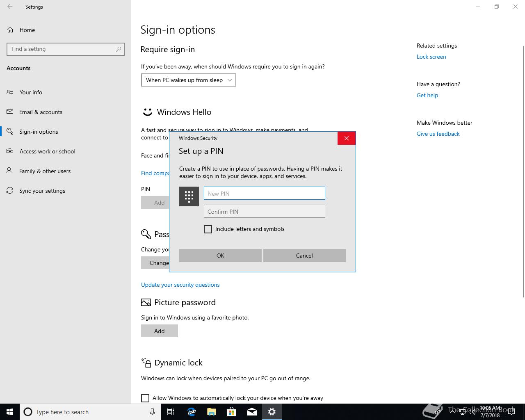Go to Settings Home
Image resolution: width=525 pixels, height=420 pixels.
(x=27, y=30)
